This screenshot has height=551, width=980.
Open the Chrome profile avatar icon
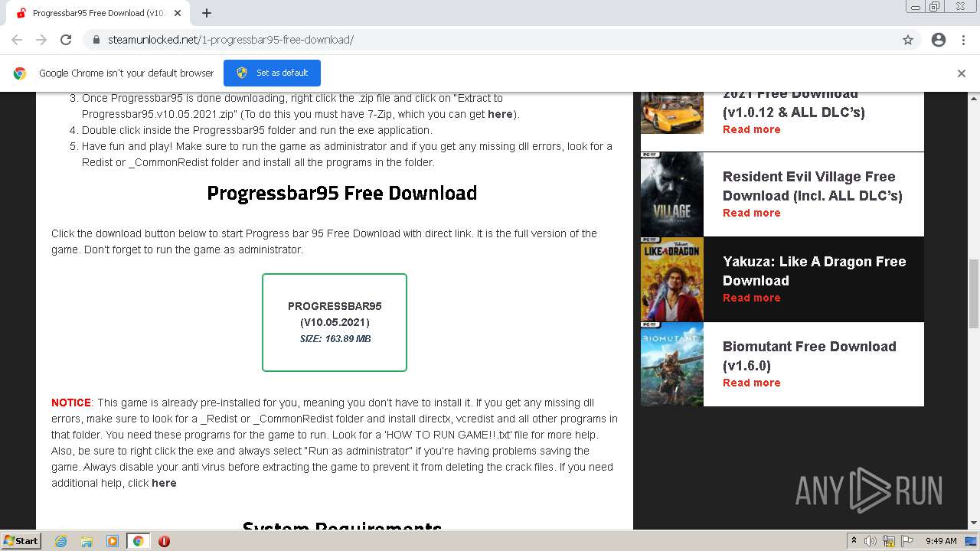939,40
